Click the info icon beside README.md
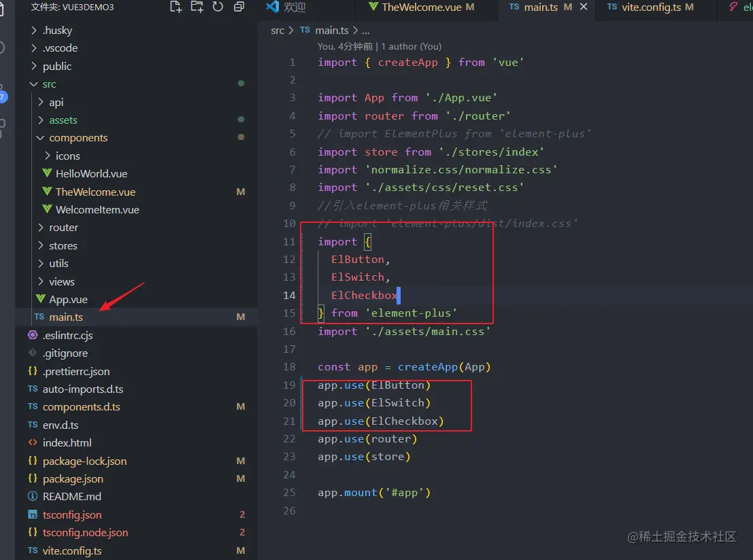This screenshot has width=753, height=560. [x=33, y=496]
